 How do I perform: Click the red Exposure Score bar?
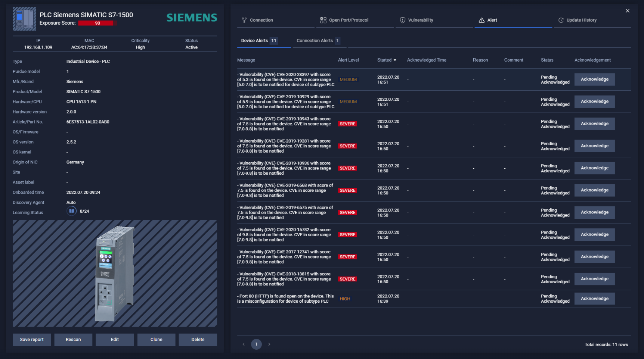97,23
